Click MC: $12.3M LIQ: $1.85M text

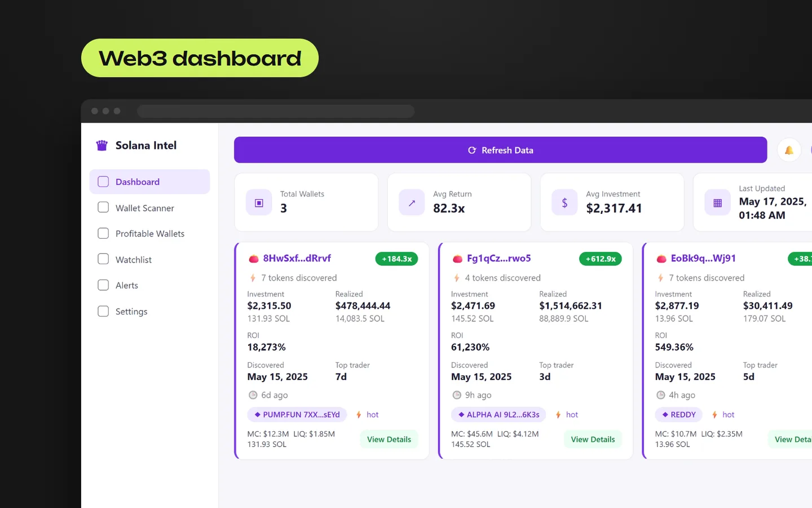click(291, 434)
